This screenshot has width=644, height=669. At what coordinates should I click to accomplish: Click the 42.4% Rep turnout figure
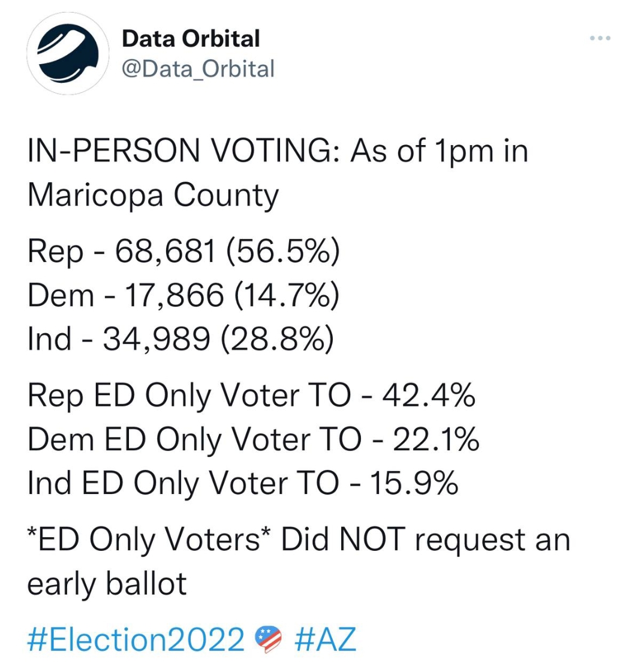pyautogui.click(x=429, y=395)
